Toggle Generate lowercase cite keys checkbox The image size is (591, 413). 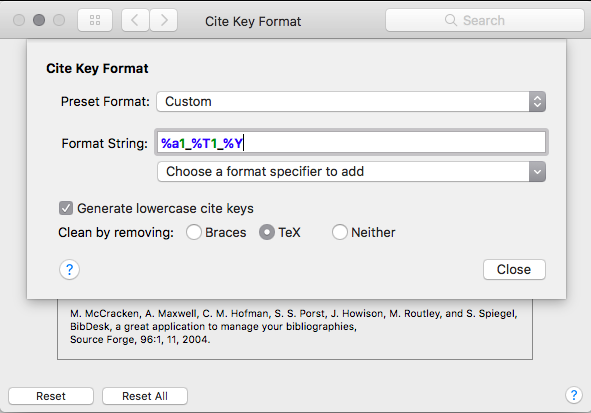point(66,208)
